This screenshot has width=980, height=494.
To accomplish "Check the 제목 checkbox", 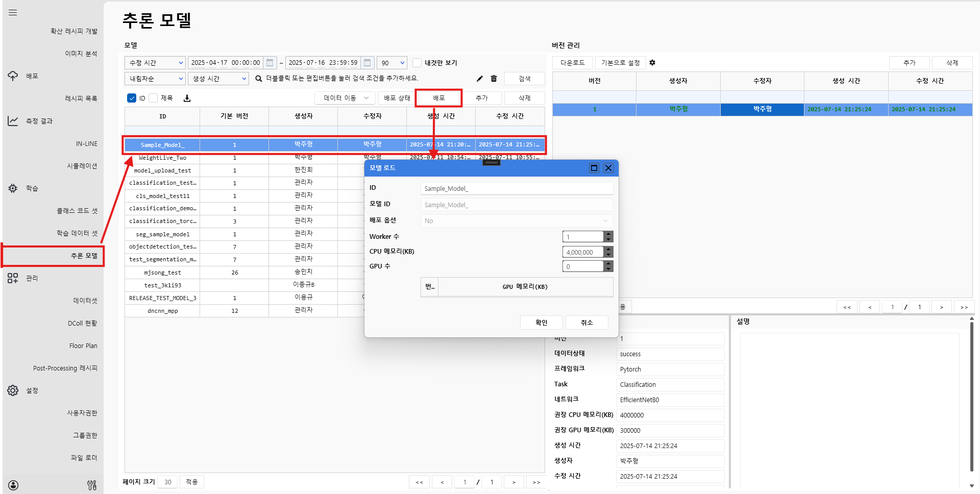I will coord(153,98).
